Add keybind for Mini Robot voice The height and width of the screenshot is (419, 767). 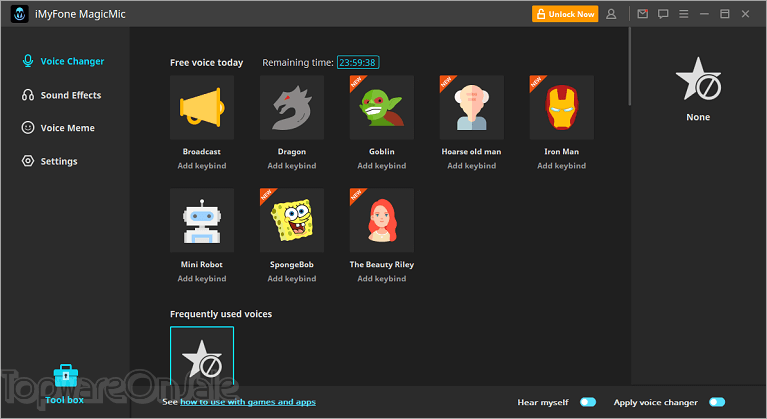[x=202, y=279]
